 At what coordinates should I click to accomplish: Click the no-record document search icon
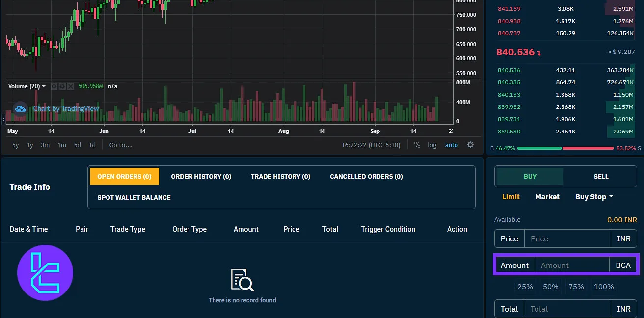[x=242, y=280]
